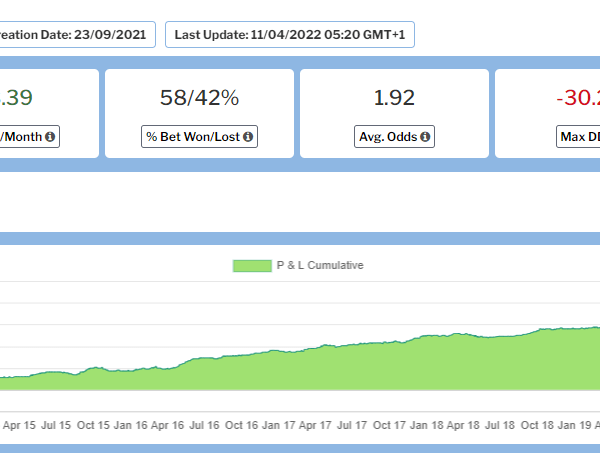This screenshot has height=464, width=600.
Task: Click the Apr 17 axis label
Action: tap(315, 425)
